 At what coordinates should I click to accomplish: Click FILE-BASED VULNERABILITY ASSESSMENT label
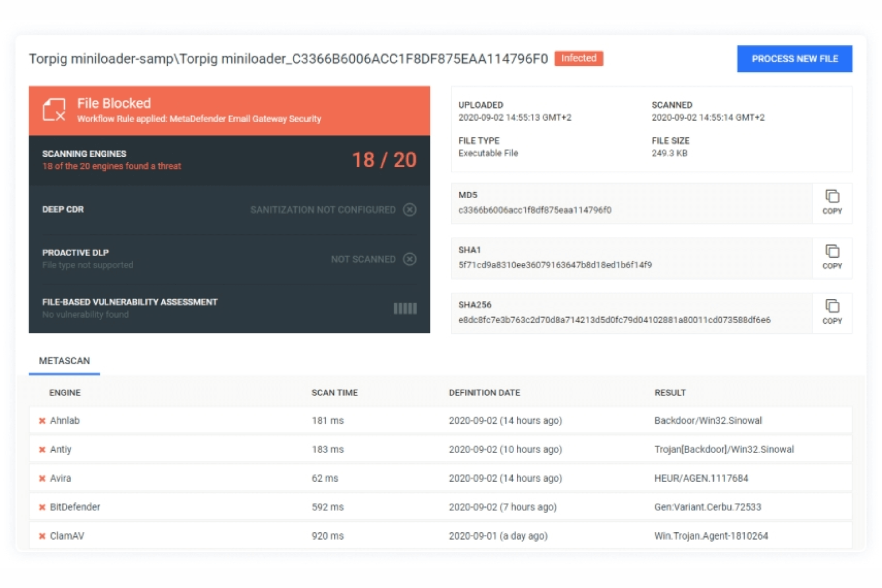tap(130, 302)
